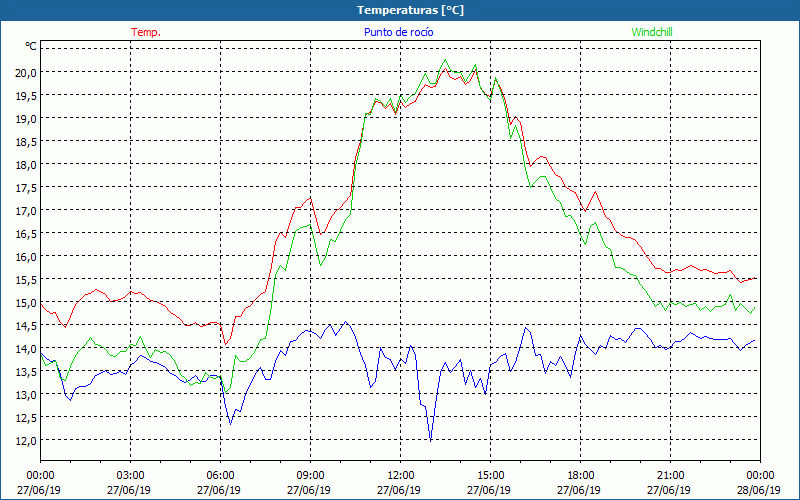This screenshot has height=500, width=800.
Task: Click the '12:00' time axis label
Action: point(401,476)
